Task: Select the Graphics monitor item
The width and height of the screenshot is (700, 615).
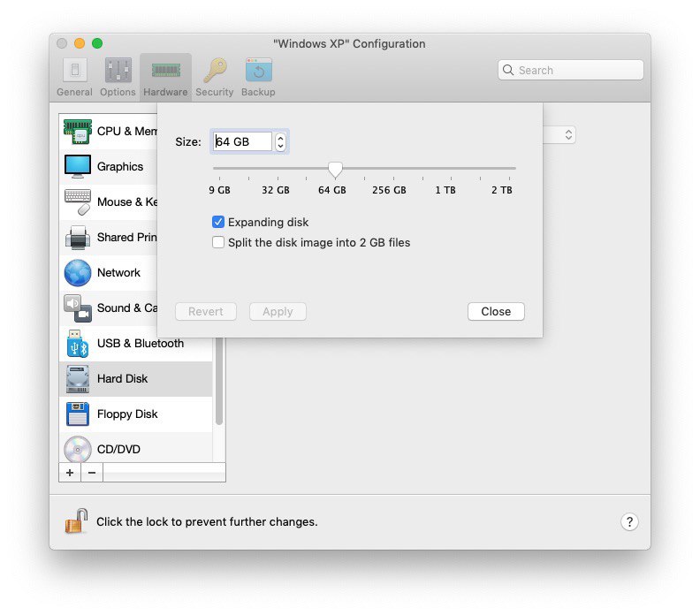Action: point(109,166)
